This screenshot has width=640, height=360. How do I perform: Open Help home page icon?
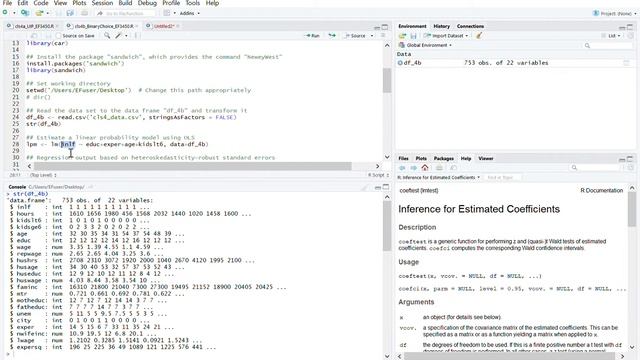[425, 168]
